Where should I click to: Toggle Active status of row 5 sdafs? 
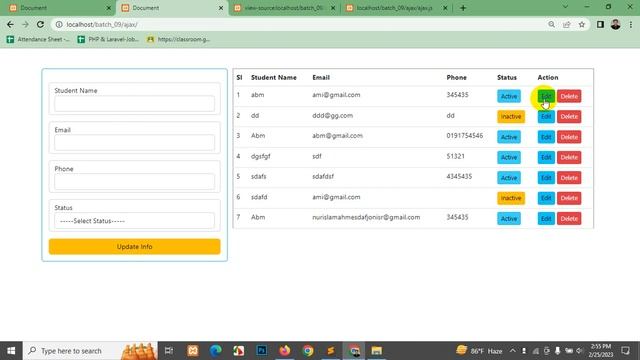point(509,178)
